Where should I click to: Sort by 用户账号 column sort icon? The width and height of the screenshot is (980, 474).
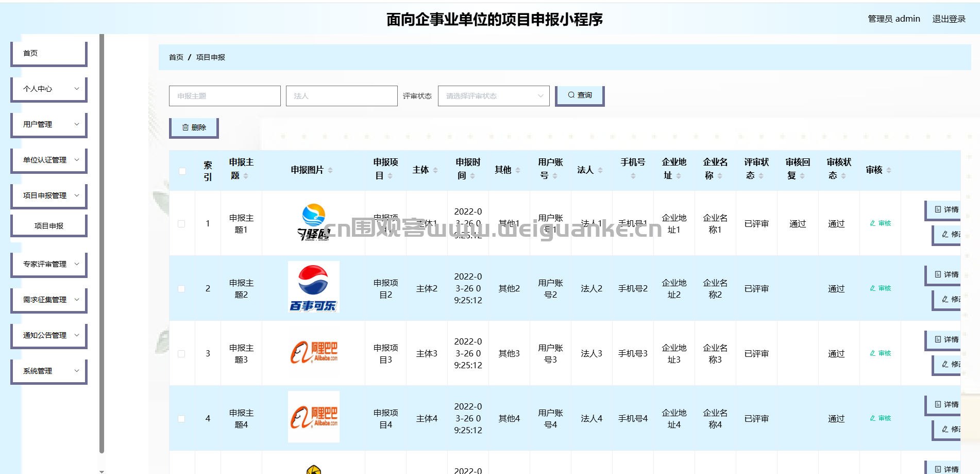point(555,176)
